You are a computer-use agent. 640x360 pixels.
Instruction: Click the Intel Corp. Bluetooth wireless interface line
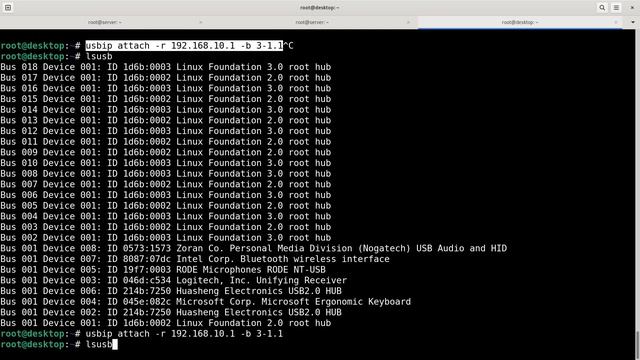[x=195, y=259]
